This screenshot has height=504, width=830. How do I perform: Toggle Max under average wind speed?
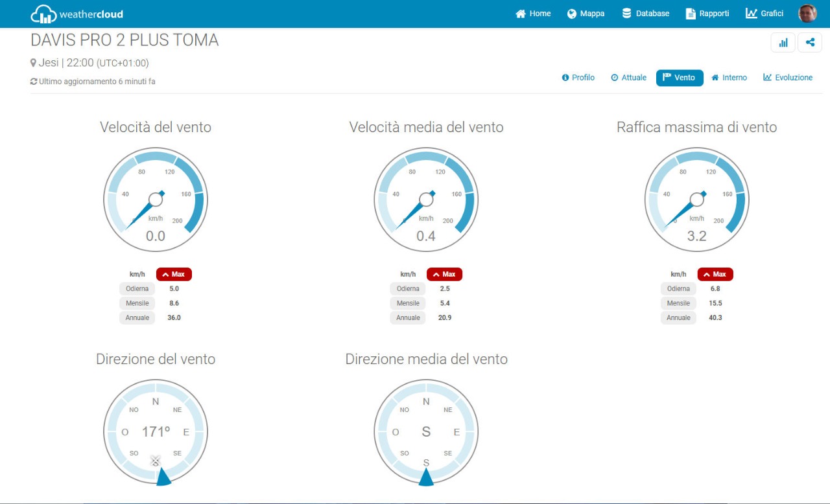[444, 274]
